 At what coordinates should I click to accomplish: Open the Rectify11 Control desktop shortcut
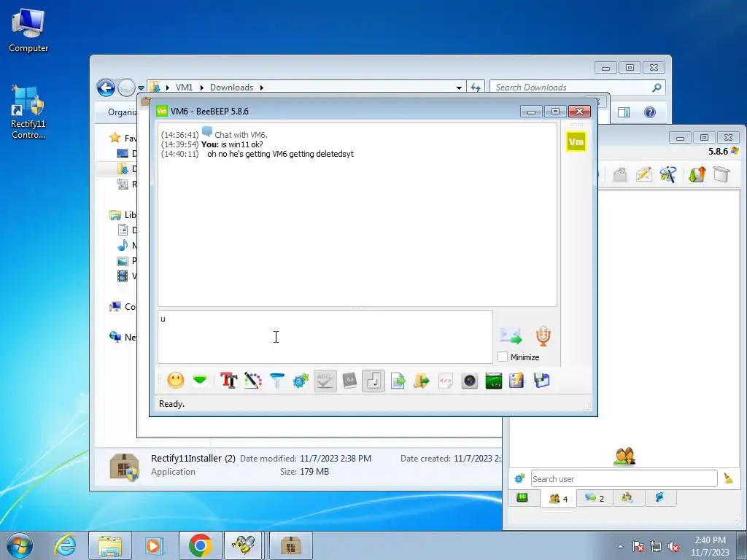[x=28, y=112]
